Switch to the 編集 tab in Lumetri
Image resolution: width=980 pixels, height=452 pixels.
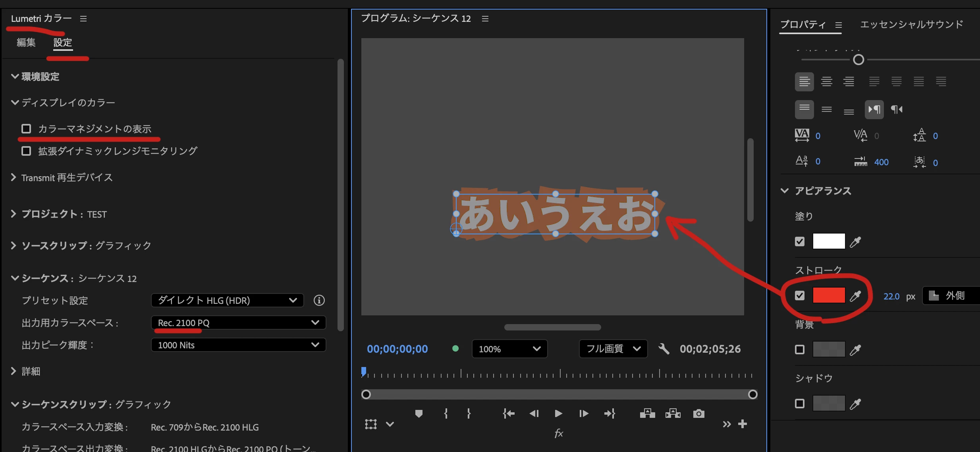(x=26, y=42)
